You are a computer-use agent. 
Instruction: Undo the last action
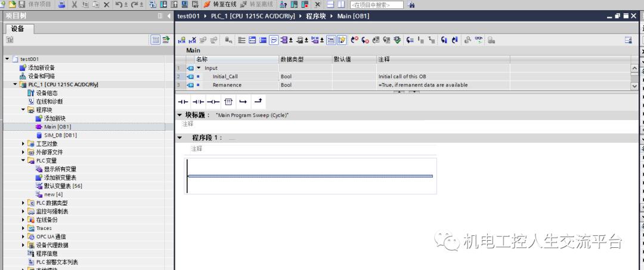(118, 5)
